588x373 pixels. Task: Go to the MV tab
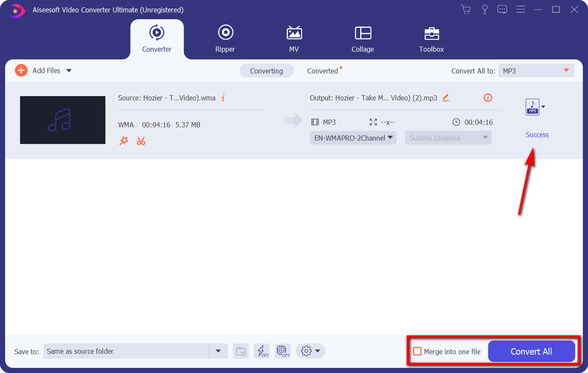[x=294, y=39]
